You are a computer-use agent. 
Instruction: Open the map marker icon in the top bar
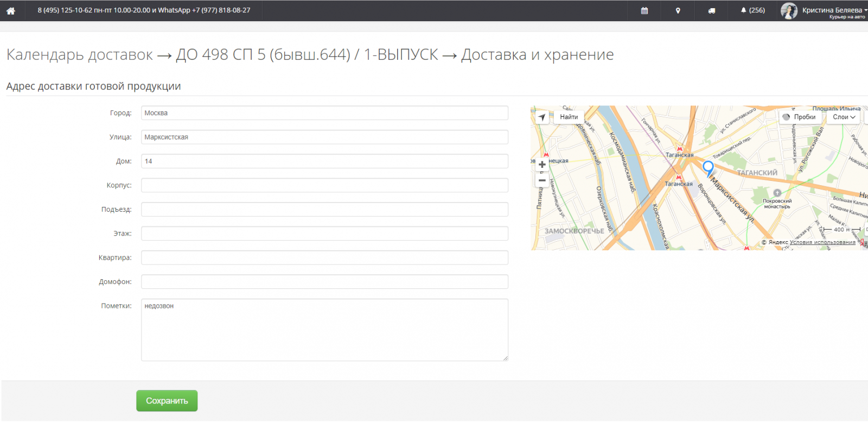678,10
